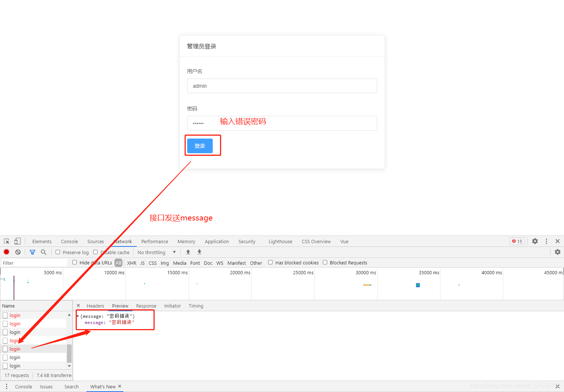This screenshot has height=392, width=564.
Task: Filter requests by Font
Action: click(x=195, y=263)
